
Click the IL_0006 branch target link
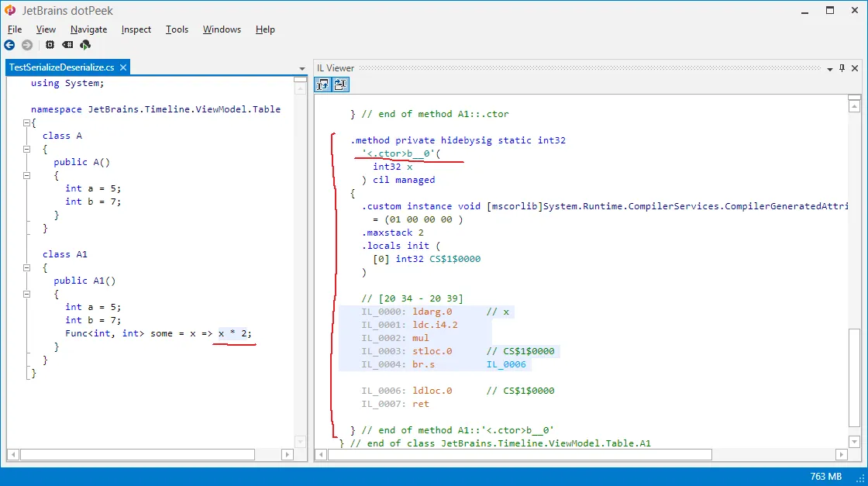[506, 364]
